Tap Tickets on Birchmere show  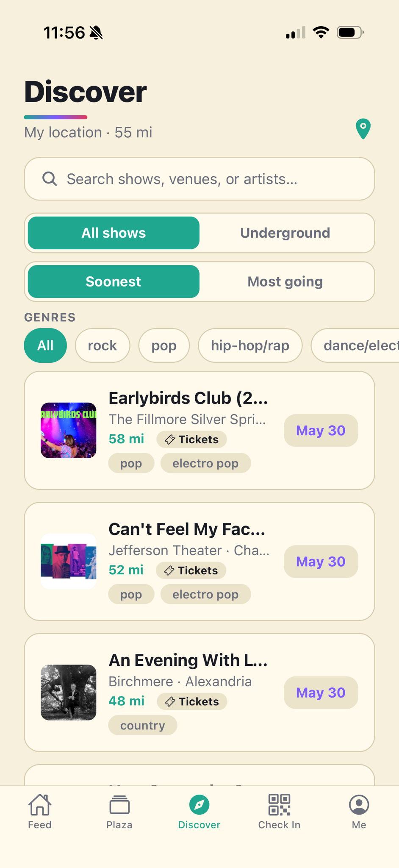(x=192, y=701)
